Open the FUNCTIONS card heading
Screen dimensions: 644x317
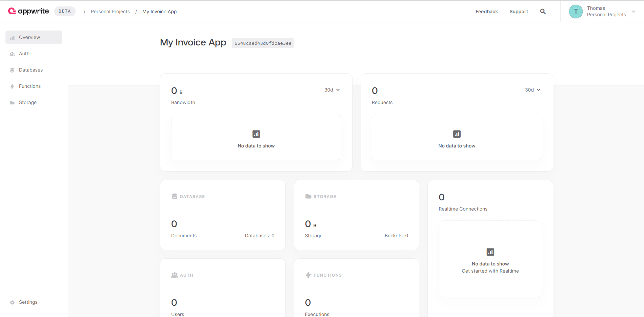327,275
